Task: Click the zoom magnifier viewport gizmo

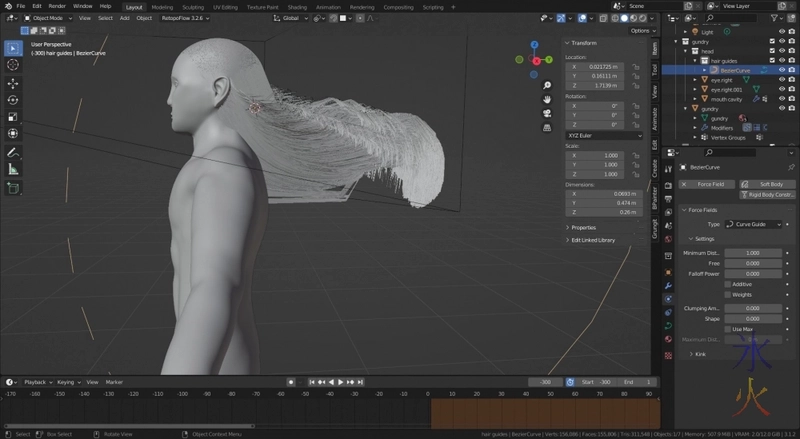Action: click(548, 84)
